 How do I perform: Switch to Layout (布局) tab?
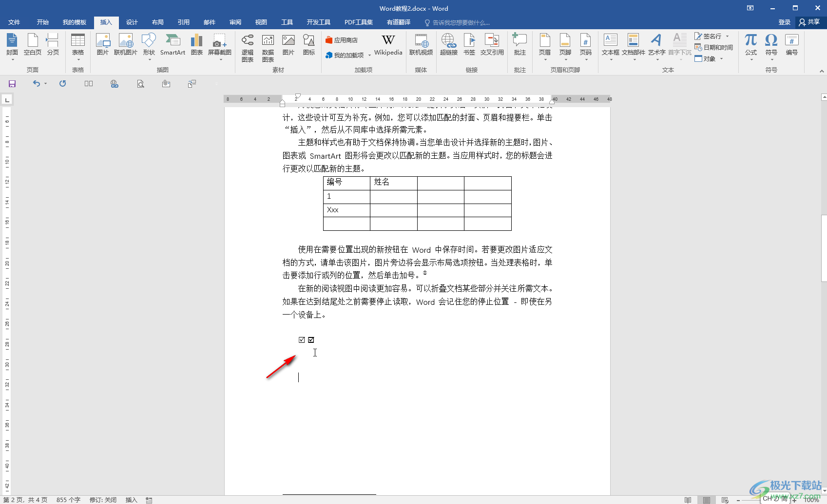click(157, 22)
